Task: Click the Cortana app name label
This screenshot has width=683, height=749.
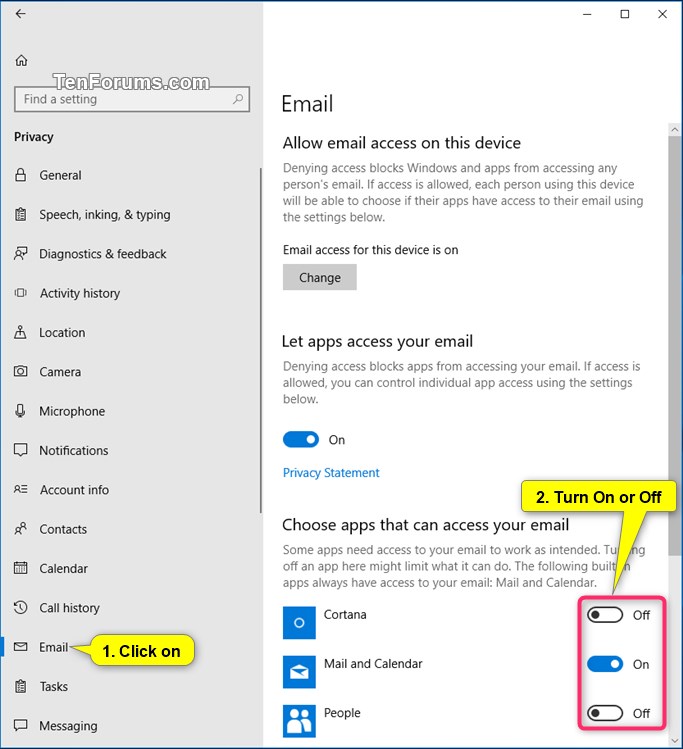Action: click(345, 614)
